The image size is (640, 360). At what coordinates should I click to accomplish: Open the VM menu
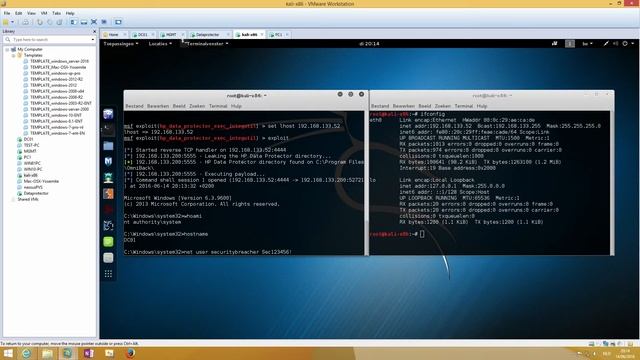(x=44, y=13)
